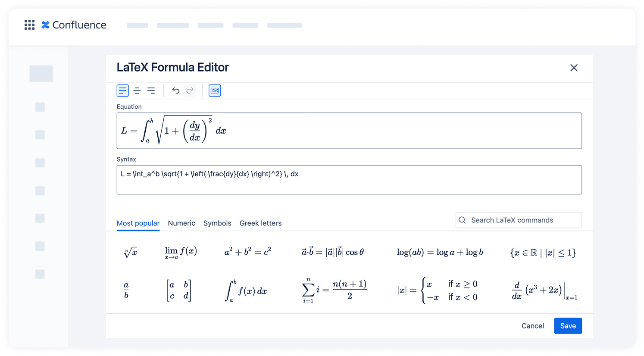644x356 pixels.
Task: Cancel editing the formula
Action: pos(532,326)
